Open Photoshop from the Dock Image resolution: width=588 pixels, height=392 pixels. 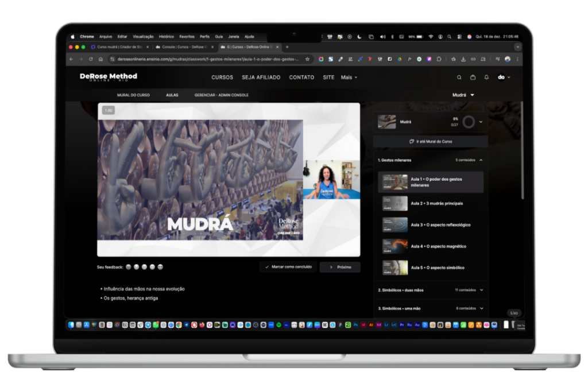pyautogui.click(x=355, y=325)
